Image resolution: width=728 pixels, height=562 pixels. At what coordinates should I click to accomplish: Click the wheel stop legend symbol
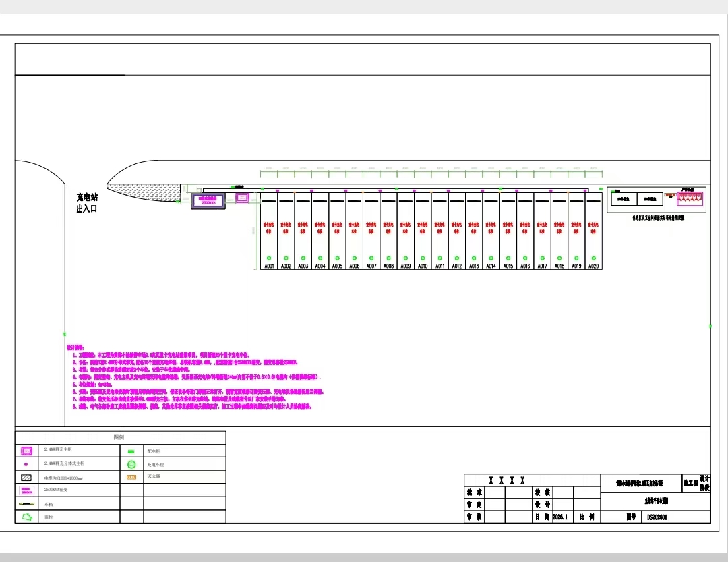tap(26, 503)
